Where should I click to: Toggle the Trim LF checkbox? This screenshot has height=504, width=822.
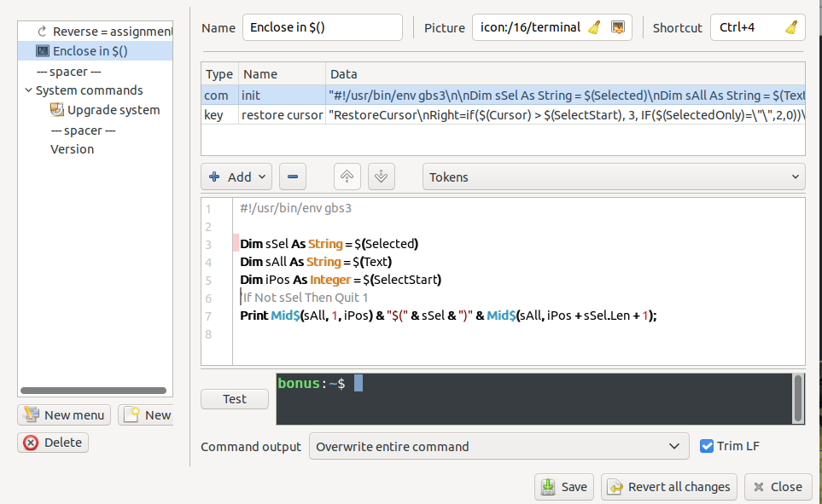[707, 446]
